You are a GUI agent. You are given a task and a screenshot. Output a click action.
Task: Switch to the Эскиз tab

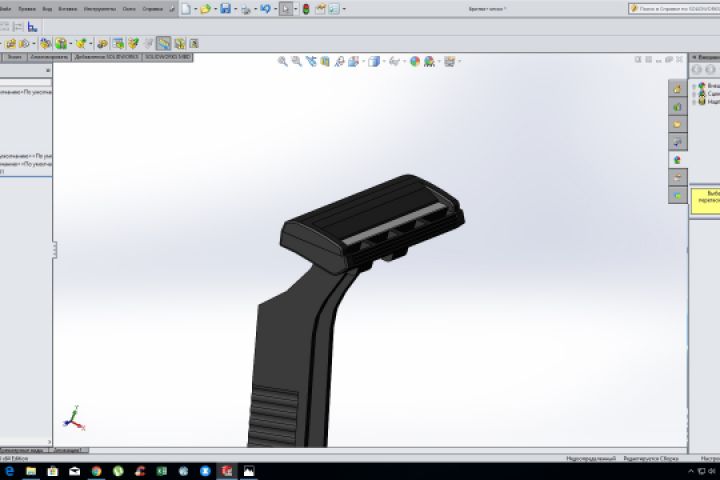pos(14,57)
